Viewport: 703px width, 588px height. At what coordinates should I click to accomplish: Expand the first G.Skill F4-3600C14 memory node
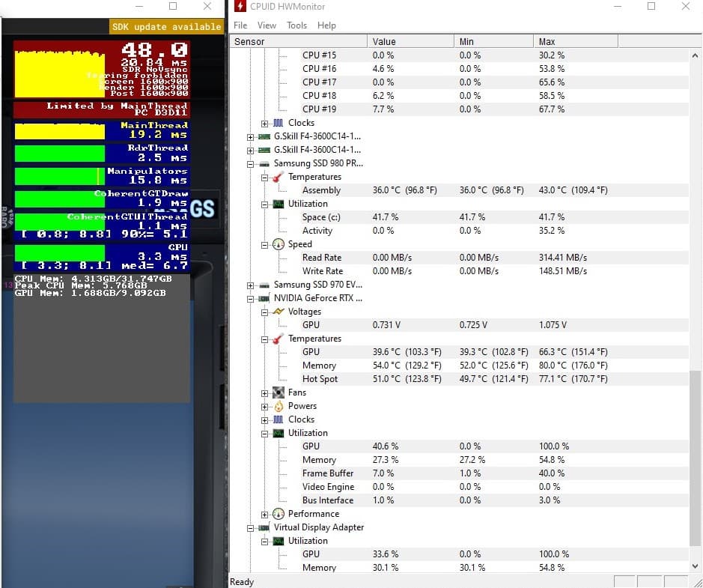tap(251, 136)
